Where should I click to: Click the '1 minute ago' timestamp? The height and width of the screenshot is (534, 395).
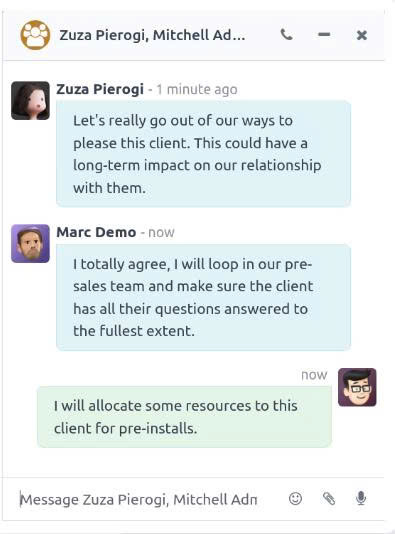(197, 90)
